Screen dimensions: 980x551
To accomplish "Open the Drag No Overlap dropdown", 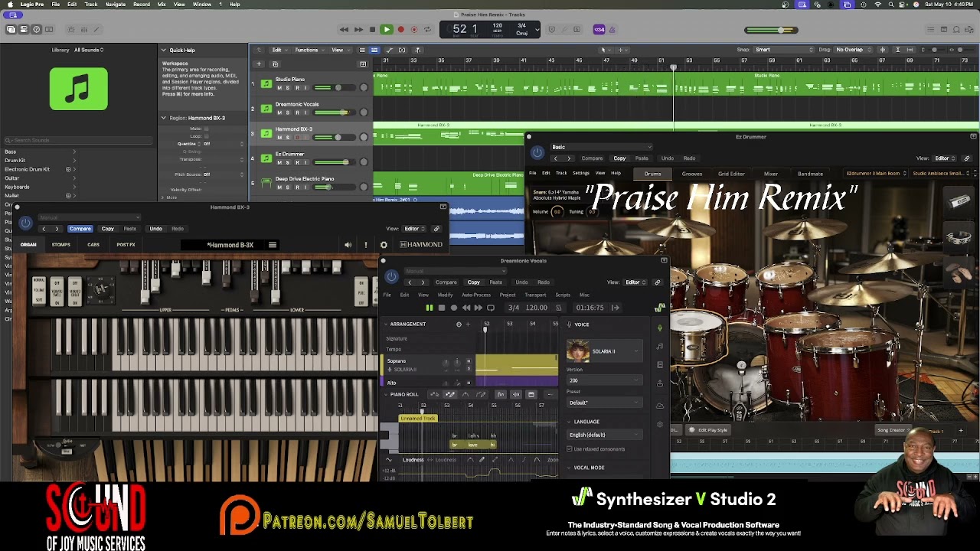I will [854, 50].
